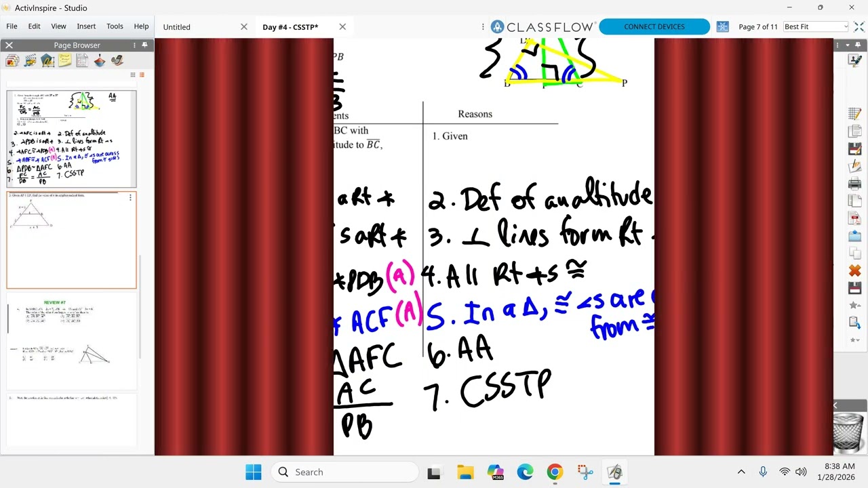Switch page thumbnails to list view
The width and height of the screenshot is (868, 488).
pyautogui.click(x=142, y=75)
